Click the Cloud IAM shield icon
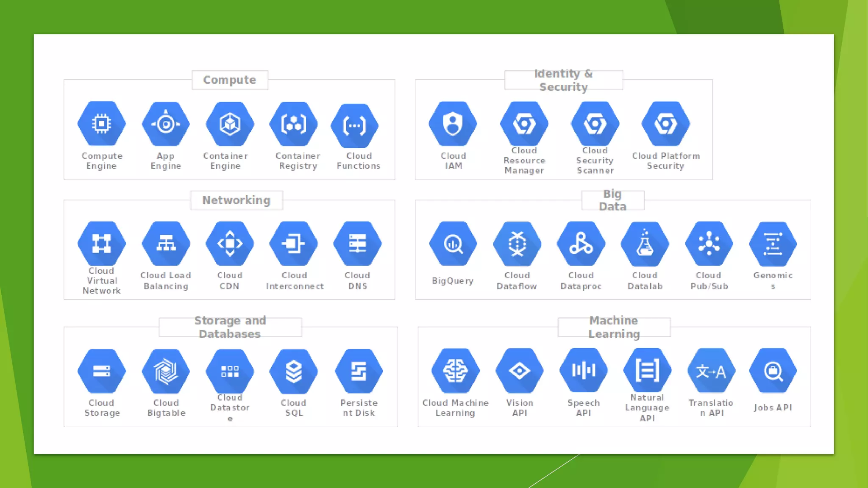 pyautogui.click(x=453, y=124)
